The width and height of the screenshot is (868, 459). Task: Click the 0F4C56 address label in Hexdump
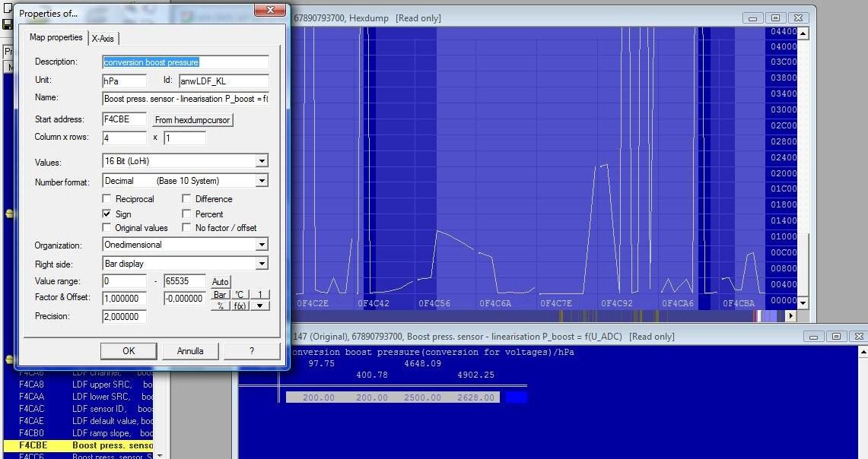[x=434, y=303]
